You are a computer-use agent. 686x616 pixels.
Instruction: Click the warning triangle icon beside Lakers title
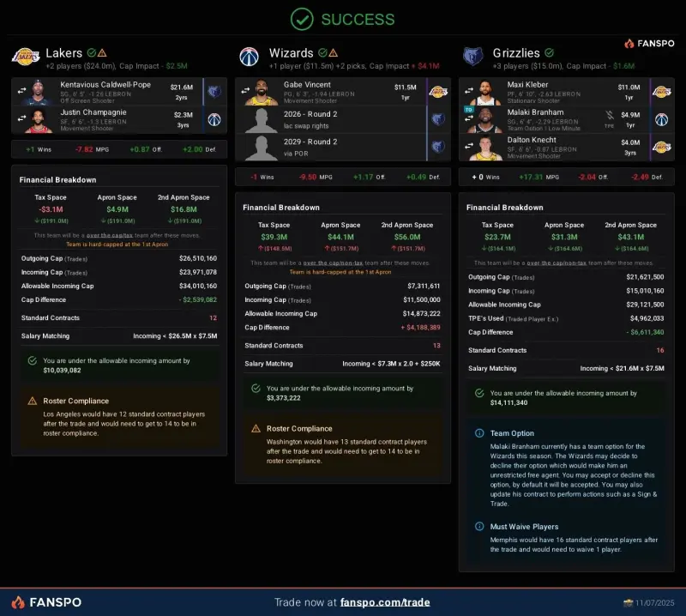[103, 53]
